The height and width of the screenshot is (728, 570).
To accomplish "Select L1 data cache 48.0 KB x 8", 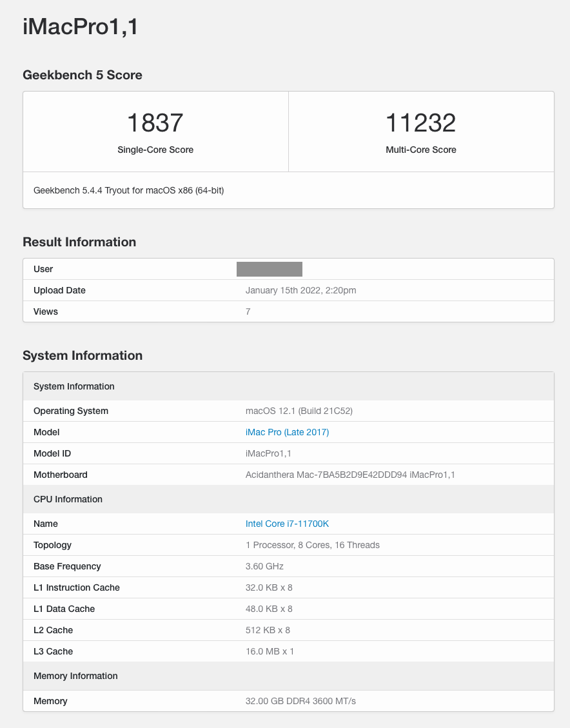I will point(269,609).
